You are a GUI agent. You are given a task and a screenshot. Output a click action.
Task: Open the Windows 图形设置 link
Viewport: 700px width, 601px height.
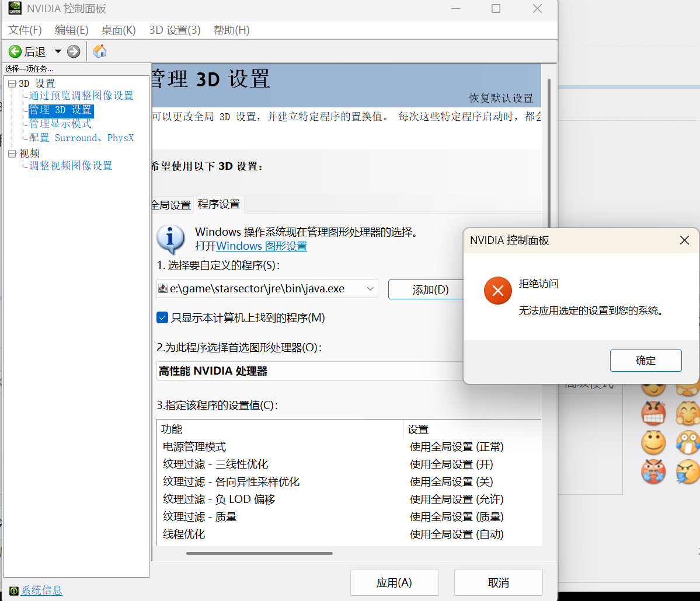[x=262, y=246]
